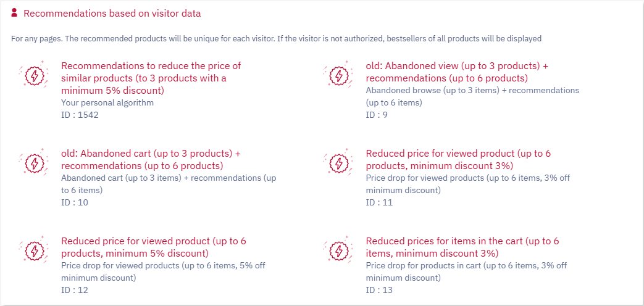Click the lightning badge icon for algorithm ID 1542
Viewport: 644px width, 306px height.
(34, 74)
